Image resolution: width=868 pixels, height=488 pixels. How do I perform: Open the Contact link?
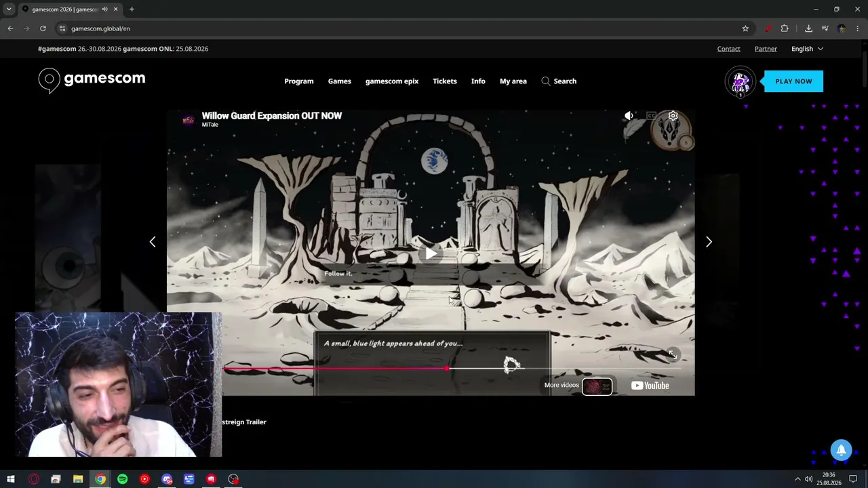pos(729,49)
